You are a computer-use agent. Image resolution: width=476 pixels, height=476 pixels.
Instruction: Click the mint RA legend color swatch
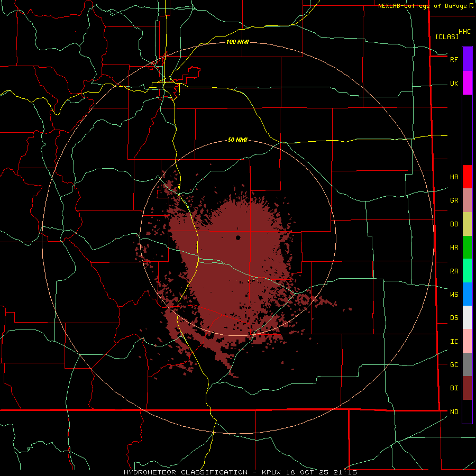[x=467, y=271]
